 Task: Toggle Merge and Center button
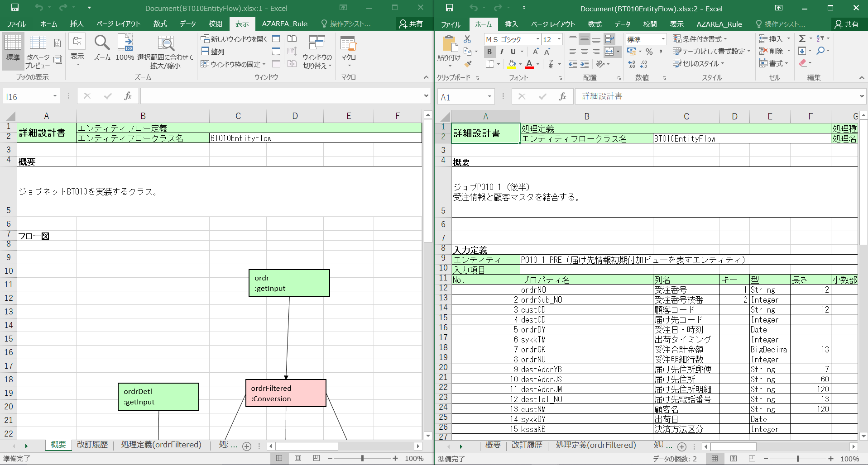[609, 52]
